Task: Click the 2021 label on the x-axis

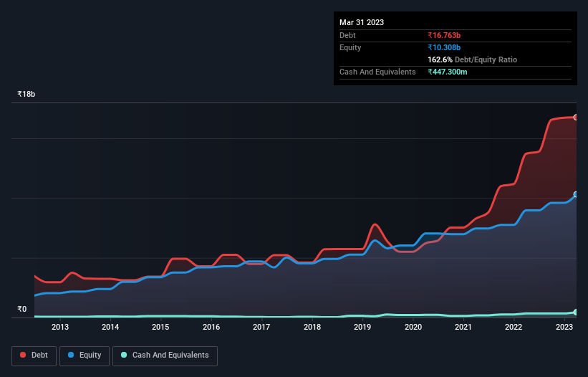Action: click(x=463, y=328)
